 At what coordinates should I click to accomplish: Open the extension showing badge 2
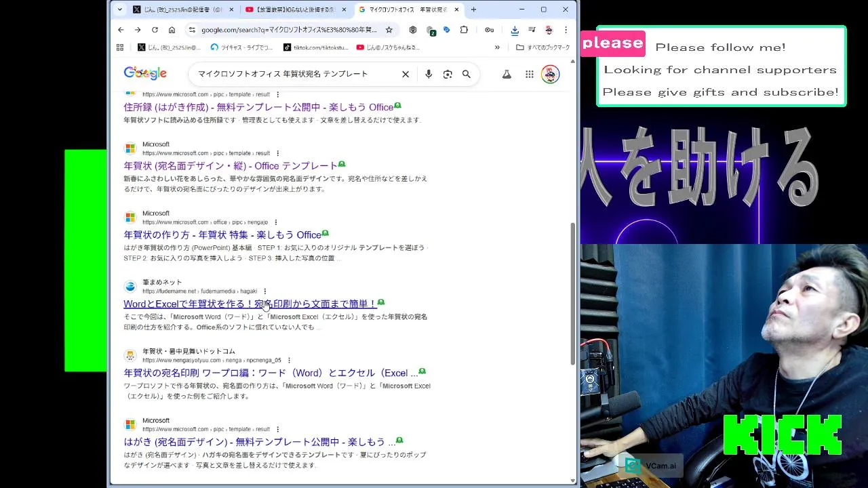[x=430, y=30]
